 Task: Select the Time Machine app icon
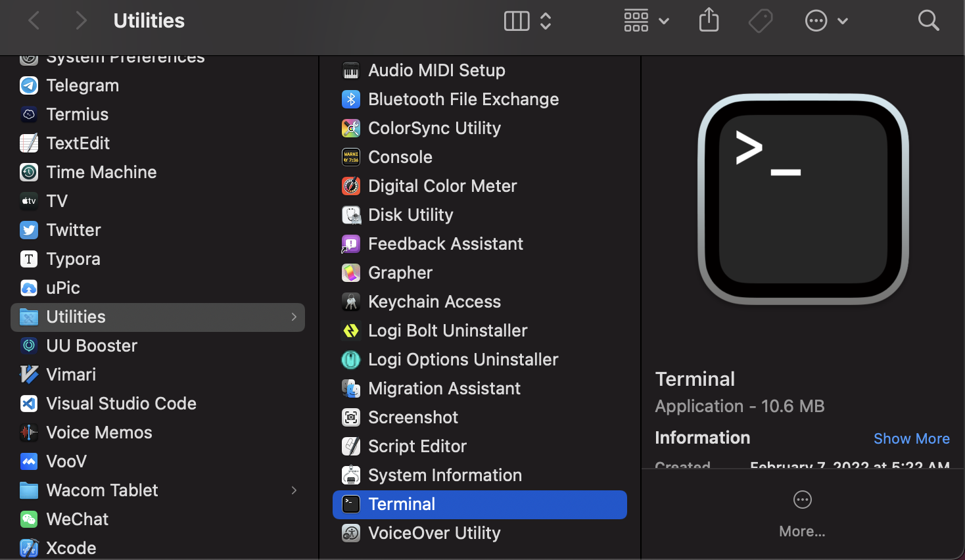coord(29,172)
